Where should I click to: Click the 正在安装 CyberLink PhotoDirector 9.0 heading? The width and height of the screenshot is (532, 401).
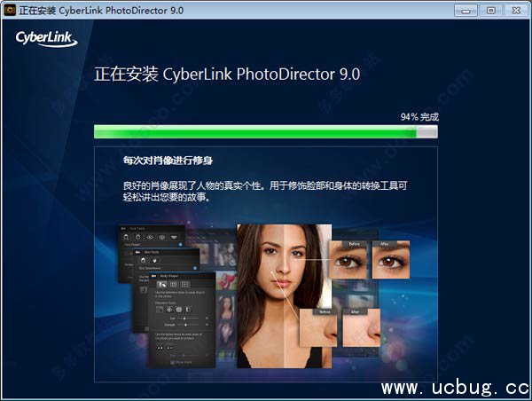point(227,74)
